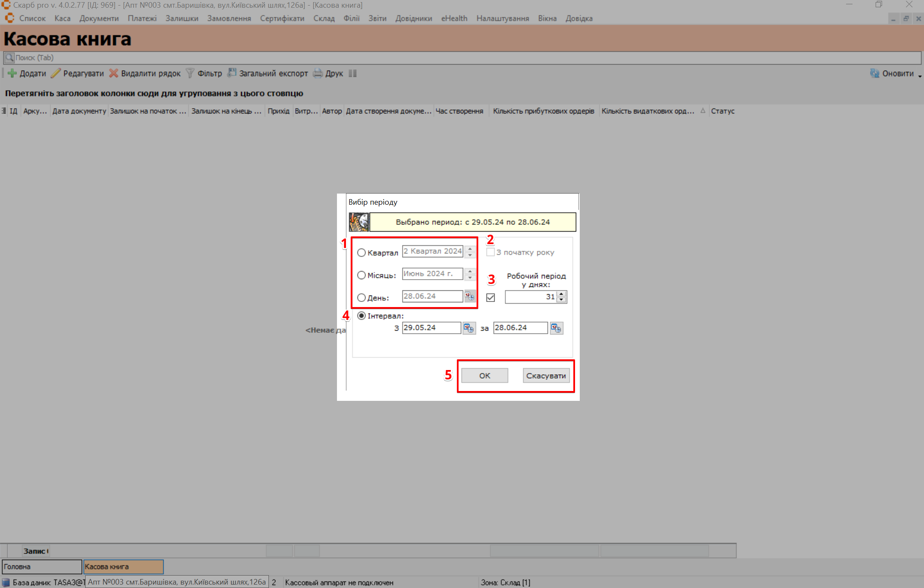Viewport: 924px width, 588px height.
Task: Click the Друк printer icon
Action: pyautogui.click(x=318, y=73)
